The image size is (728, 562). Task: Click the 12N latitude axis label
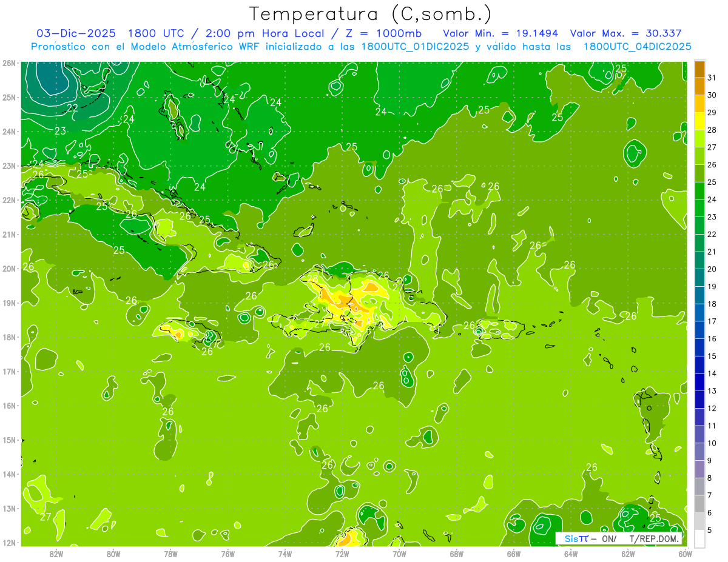click(8, 543)
